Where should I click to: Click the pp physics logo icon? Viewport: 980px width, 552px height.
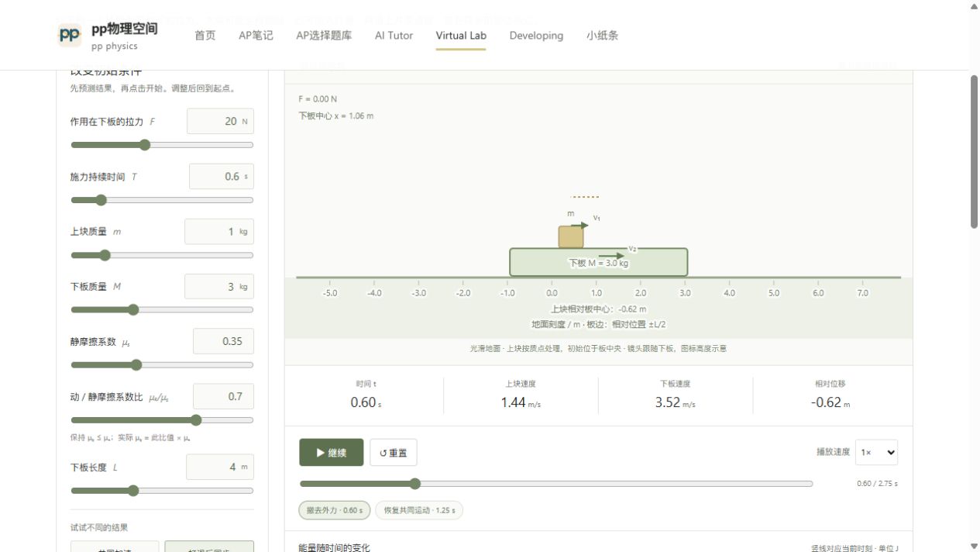[x=70, y=35]
